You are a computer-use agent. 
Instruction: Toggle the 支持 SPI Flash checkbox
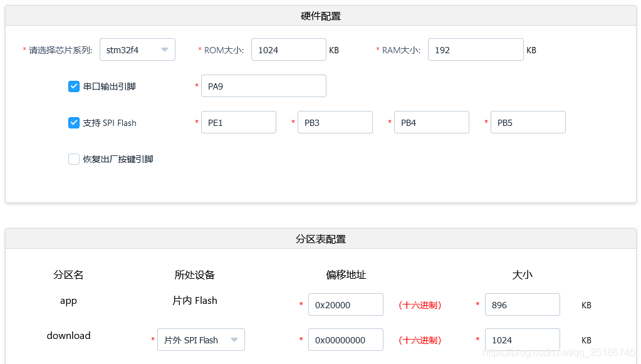pos(73,123)
